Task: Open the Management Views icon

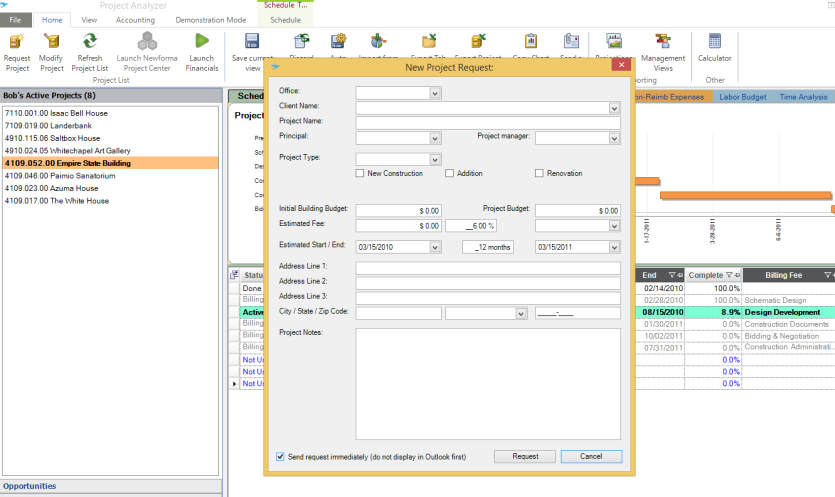Action: [x=663, y=42]
